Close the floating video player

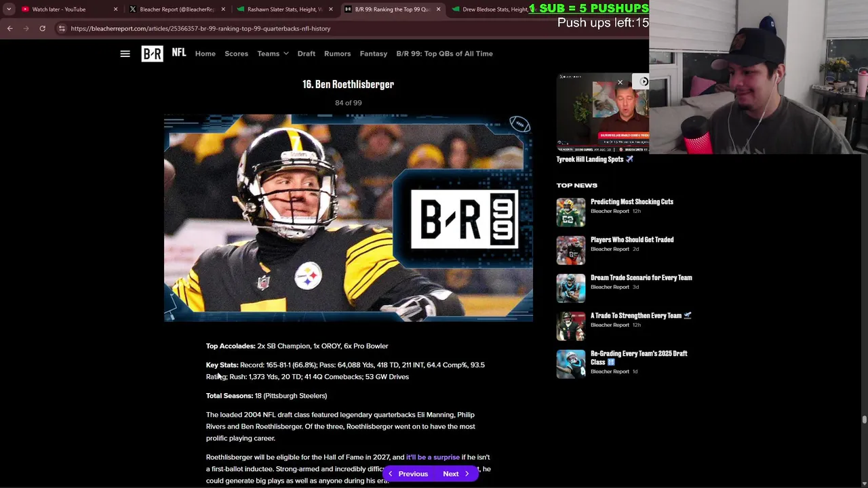point(620,83)
